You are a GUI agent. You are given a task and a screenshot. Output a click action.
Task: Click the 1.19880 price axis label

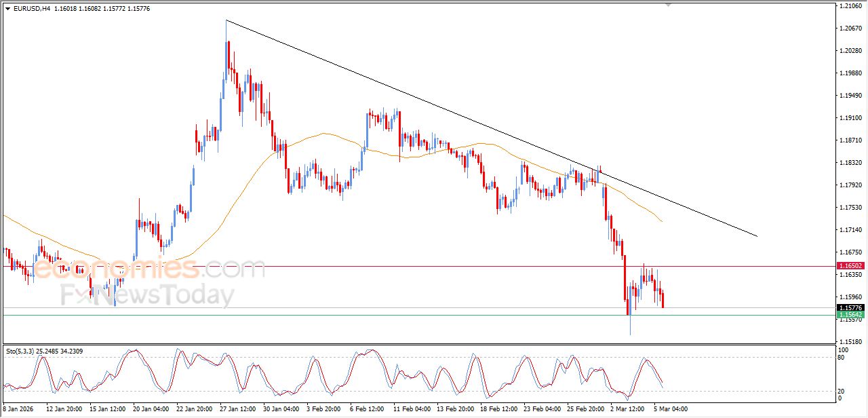850,73
